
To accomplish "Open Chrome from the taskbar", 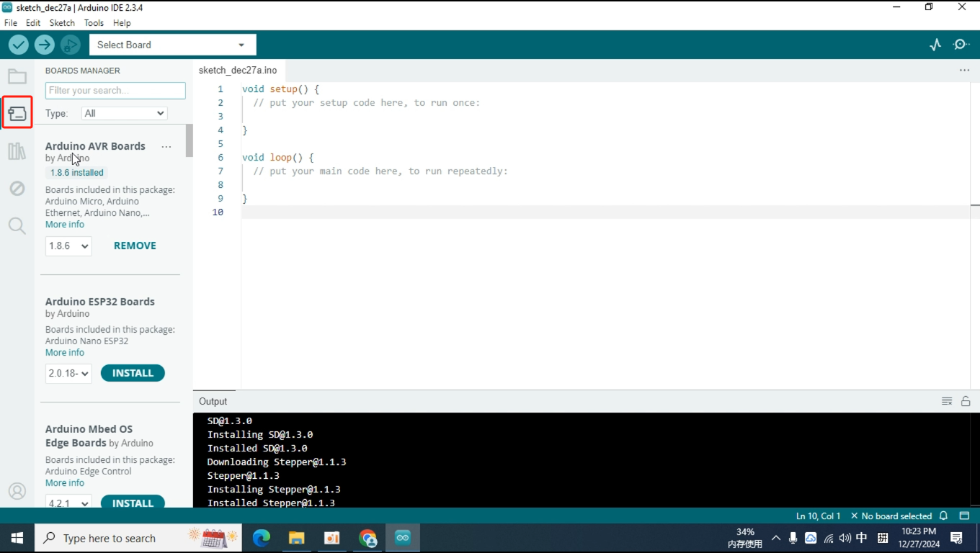I will point(367,538).
